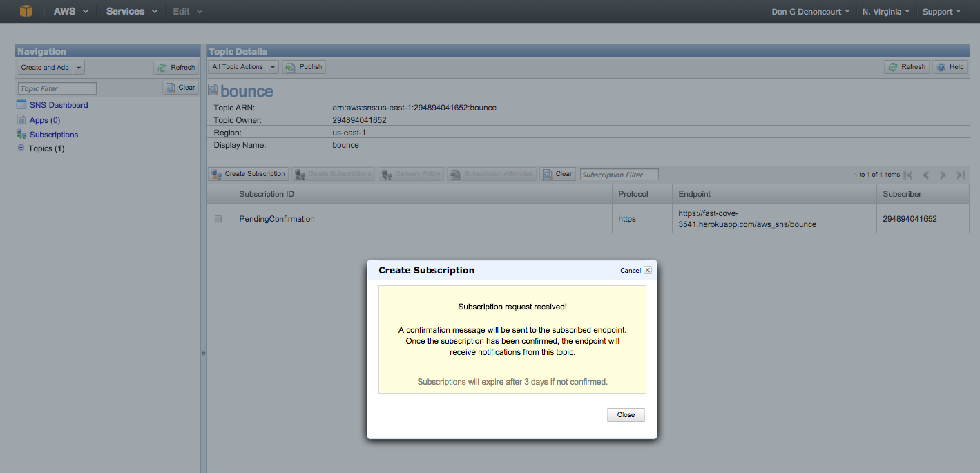The image size is (980, 473).
Task: Open Subscriptions link in navigation
Action: pos(54,135)
